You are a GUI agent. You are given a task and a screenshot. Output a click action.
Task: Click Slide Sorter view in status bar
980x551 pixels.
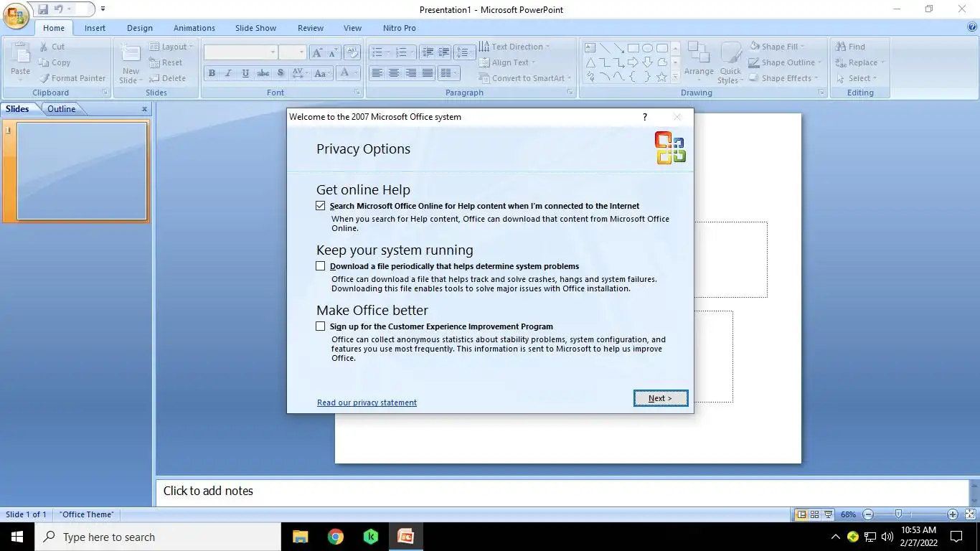pos(815,514)
